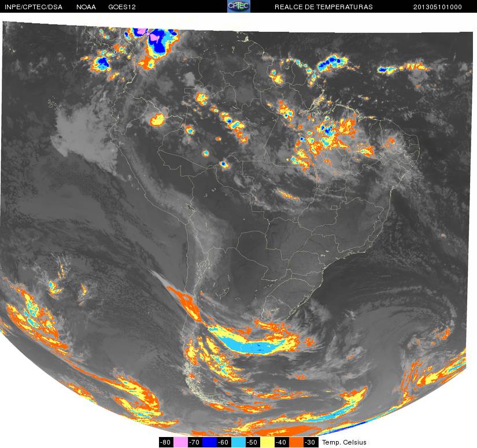Click the -30 legend value
This screenshot has height=448, width=477.
[310, 442]
